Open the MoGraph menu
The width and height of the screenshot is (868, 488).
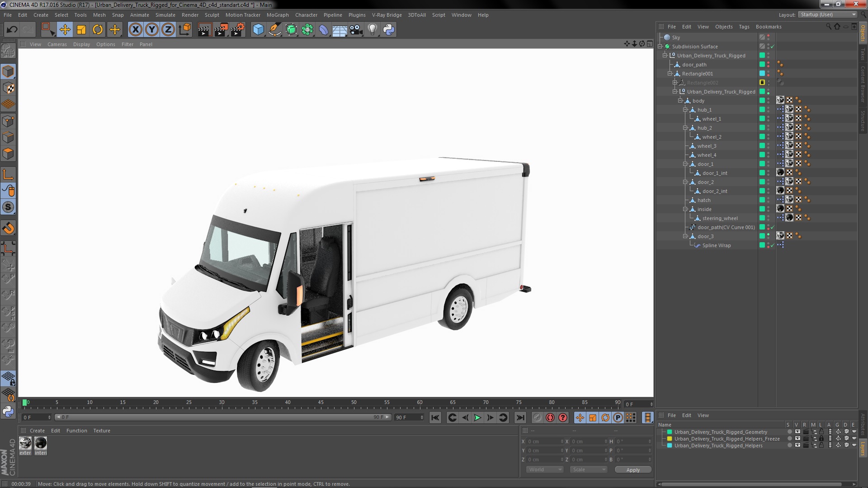coord(278,15)
